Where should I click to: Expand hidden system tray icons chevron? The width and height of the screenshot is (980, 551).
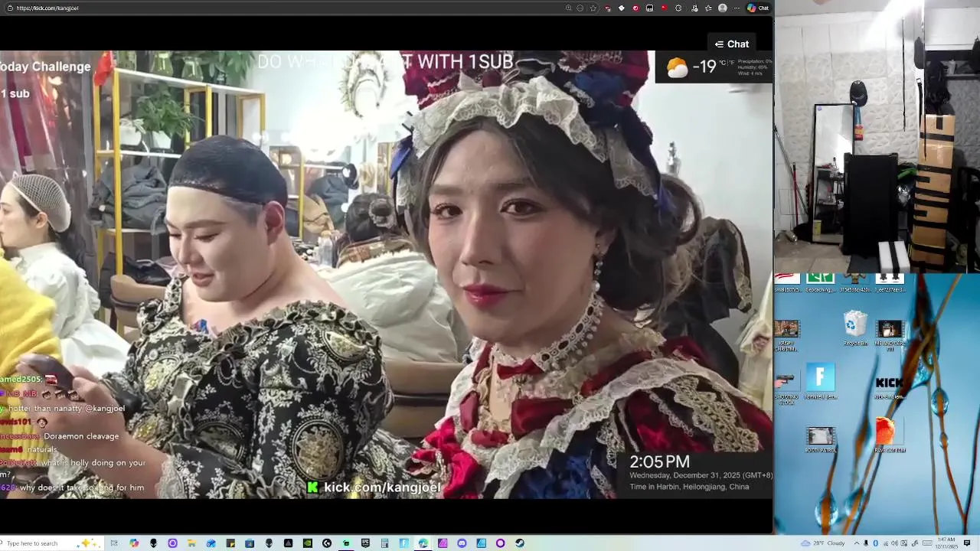(857, 543)
